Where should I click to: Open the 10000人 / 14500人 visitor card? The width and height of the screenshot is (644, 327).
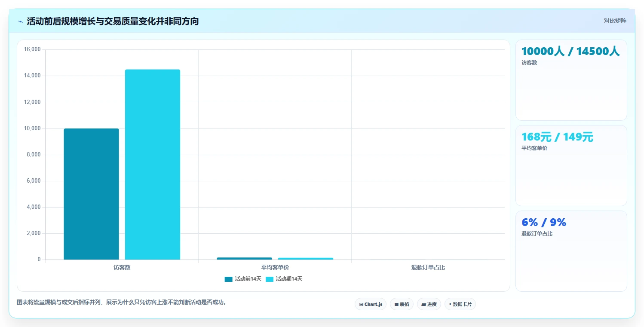click(571, 80)
